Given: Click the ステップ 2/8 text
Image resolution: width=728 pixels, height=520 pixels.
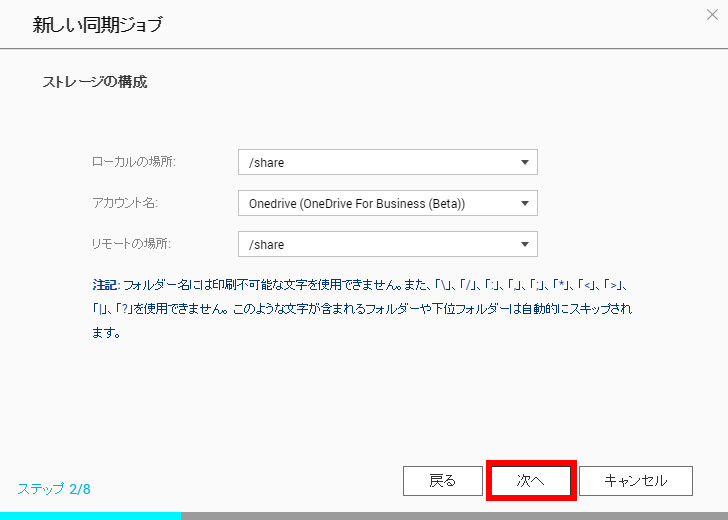Looking at the screenshot, I should click(x=54, y=489).
